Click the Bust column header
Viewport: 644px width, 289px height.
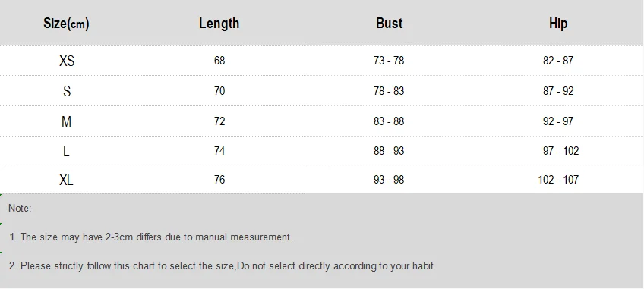(389, 23)
